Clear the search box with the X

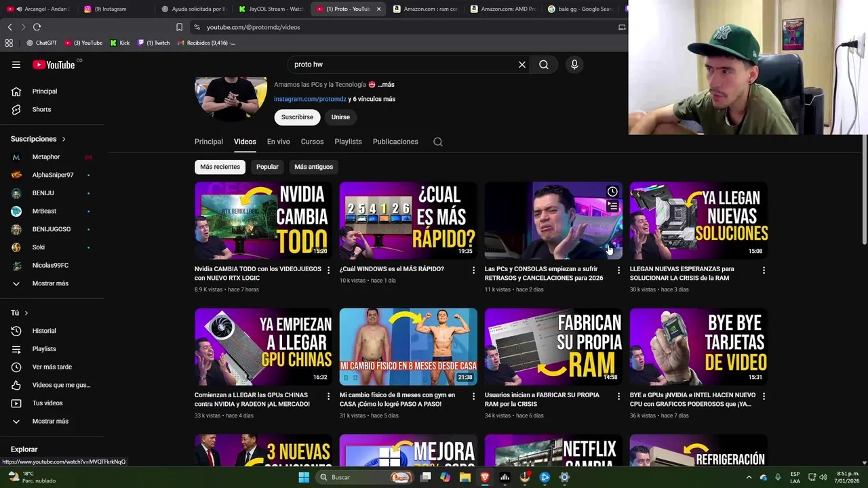(522, 64)
